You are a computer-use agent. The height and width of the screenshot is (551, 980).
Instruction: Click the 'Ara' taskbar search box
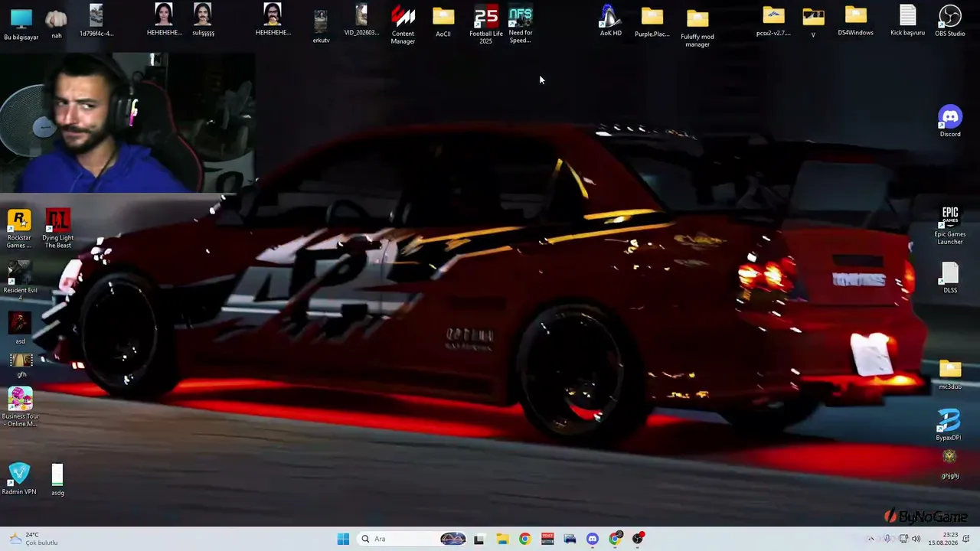pos(413,539)
